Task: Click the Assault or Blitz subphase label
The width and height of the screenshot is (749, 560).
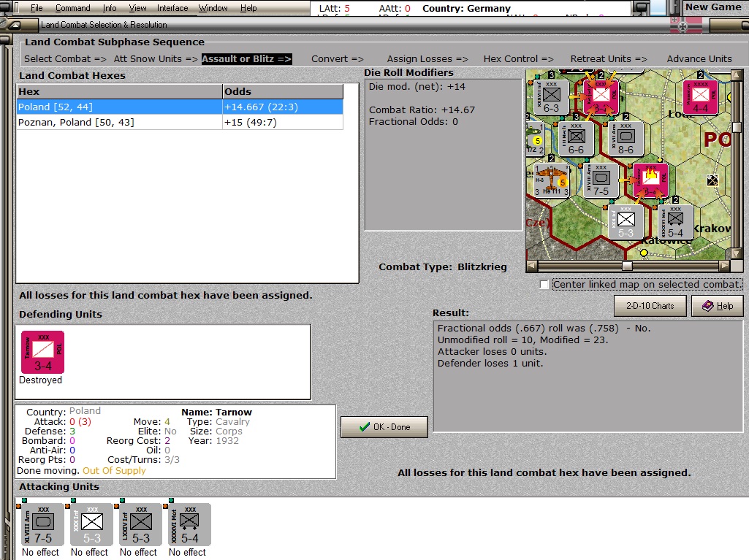Action: coord(246,58)
